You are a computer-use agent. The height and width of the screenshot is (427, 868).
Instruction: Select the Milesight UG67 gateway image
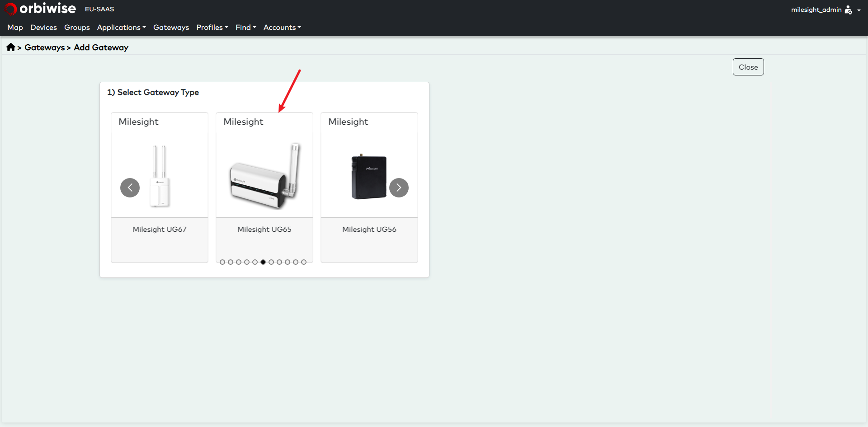[160, 176]
